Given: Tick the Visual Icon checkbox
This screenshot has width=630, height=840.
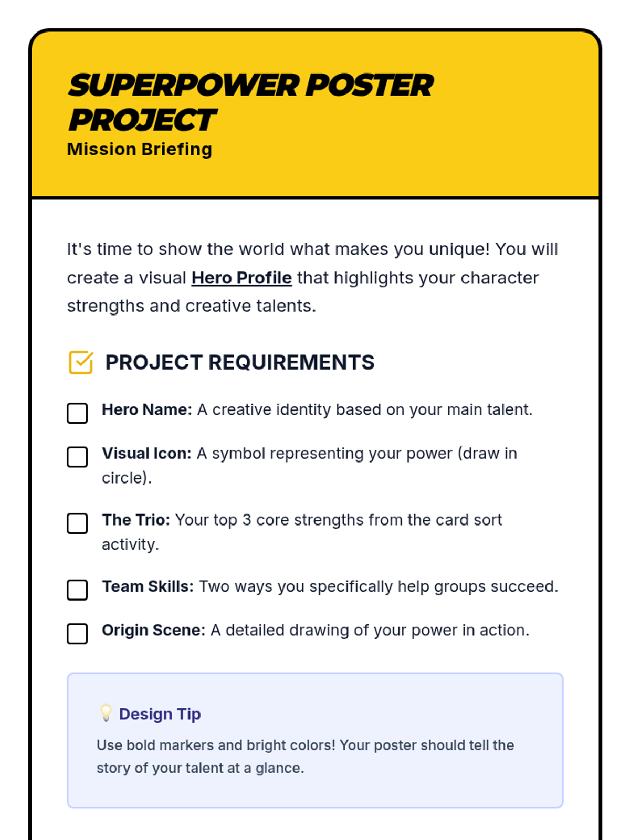Looking at the screenshot, I should 77,457.
